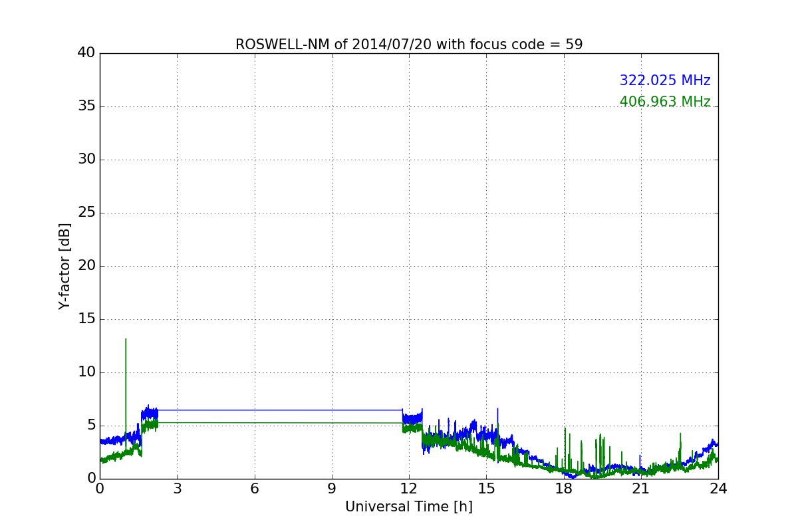Click the y-axis tick label '20'
Screen dimensions: 798x532
pyautogui.click(x=86, y=266)
